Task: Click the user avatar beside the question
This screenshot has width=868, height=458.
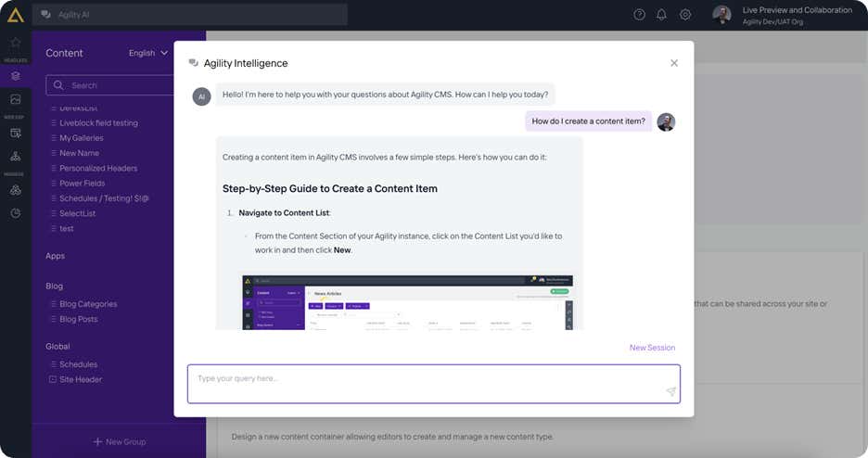Action: pyautogui.click(x=666, y=121)
